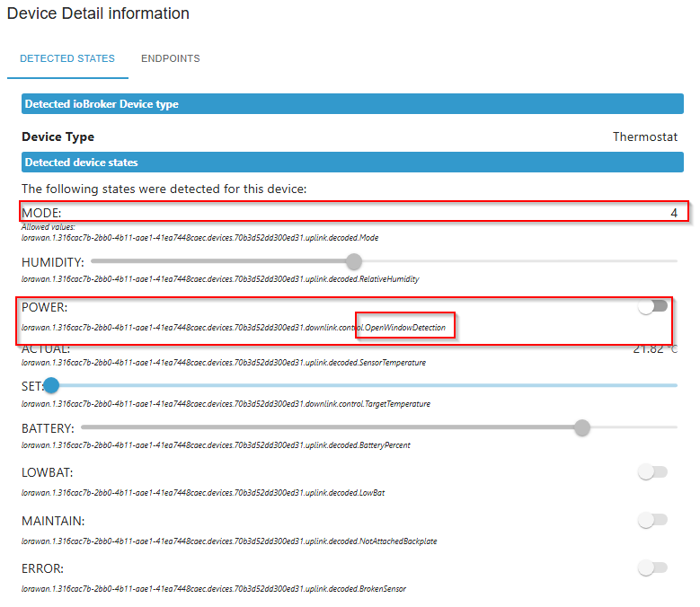Click the TargetTemperature state path
This screenshot has height=607, width=700.
coord(226,404)
